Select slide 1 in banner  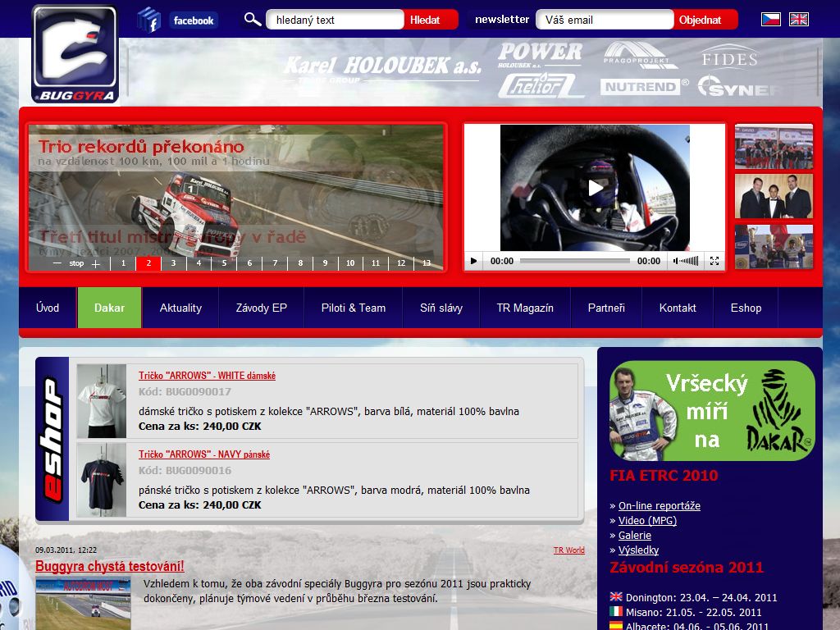[x=123, y=263]
